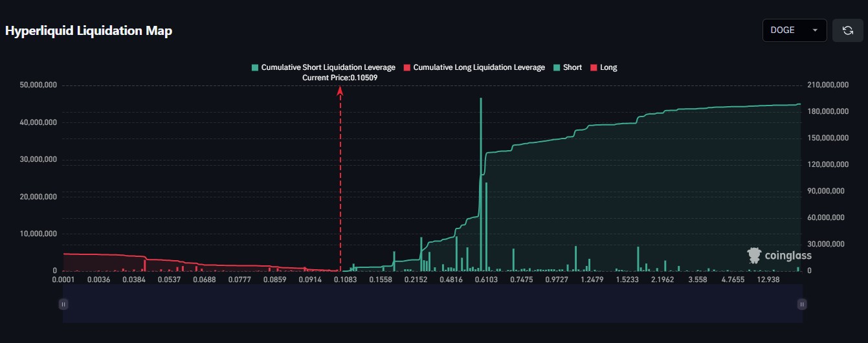Toggle Cumulative Long Liquidation Leverage legend

pos(474,67)
